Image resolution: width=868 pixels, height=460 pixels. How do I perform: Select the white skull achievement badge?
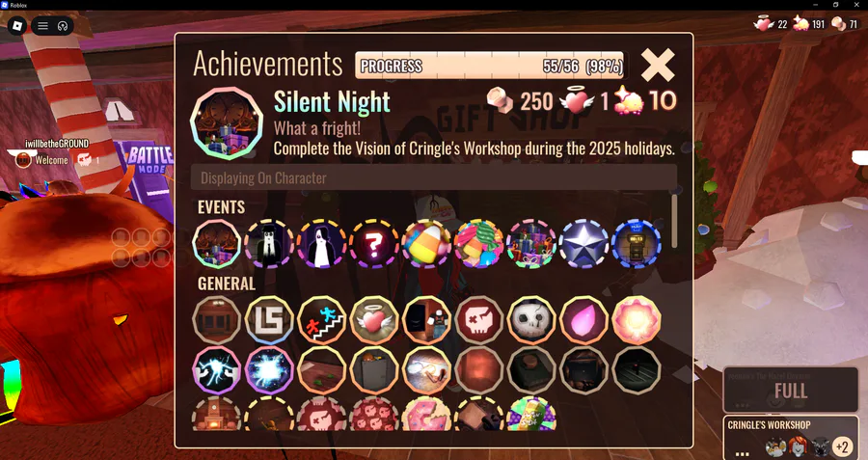point(530,320)
